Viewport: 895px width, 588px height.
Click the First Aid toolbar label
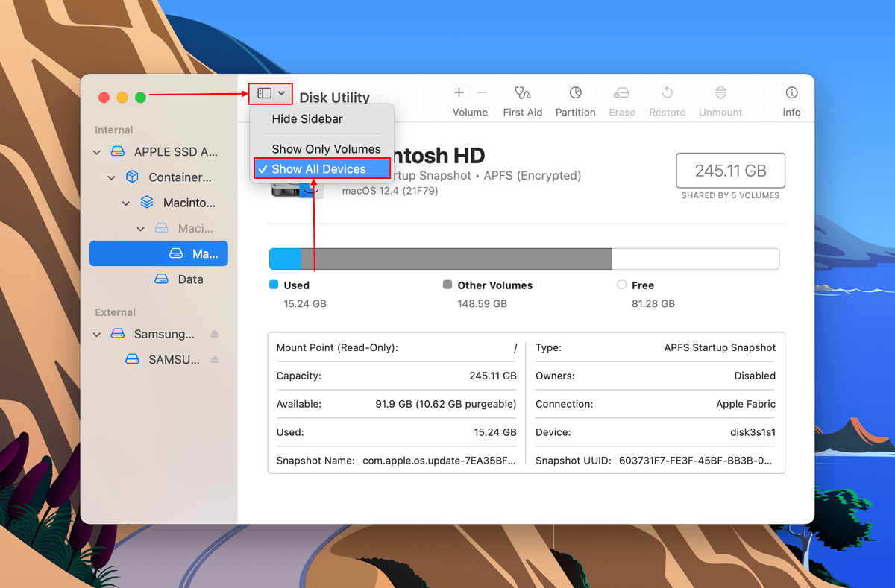(523, 113)
